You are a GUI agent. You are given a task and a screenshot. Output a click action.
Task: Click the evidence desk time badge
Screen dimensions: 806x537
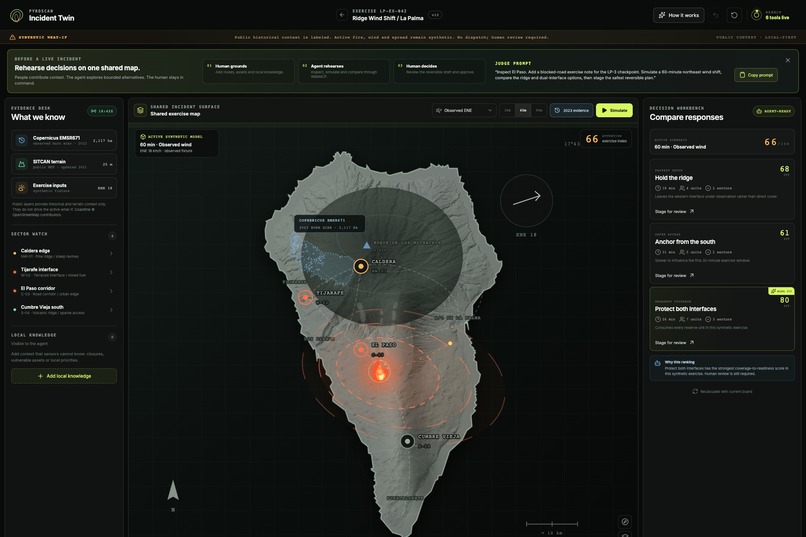pos(102,111)
